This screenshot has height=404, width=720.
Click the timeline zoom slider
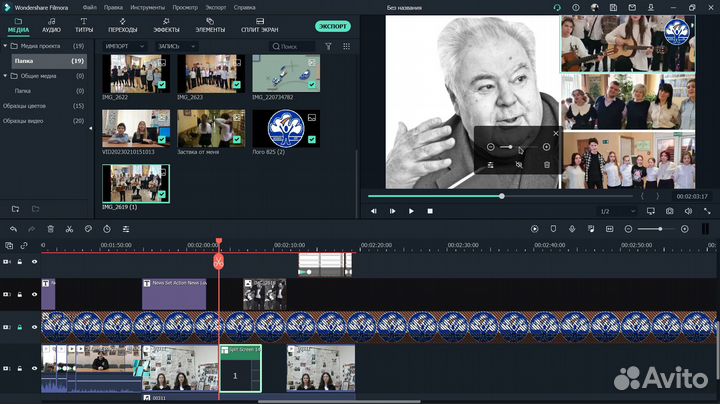[660, 229]
